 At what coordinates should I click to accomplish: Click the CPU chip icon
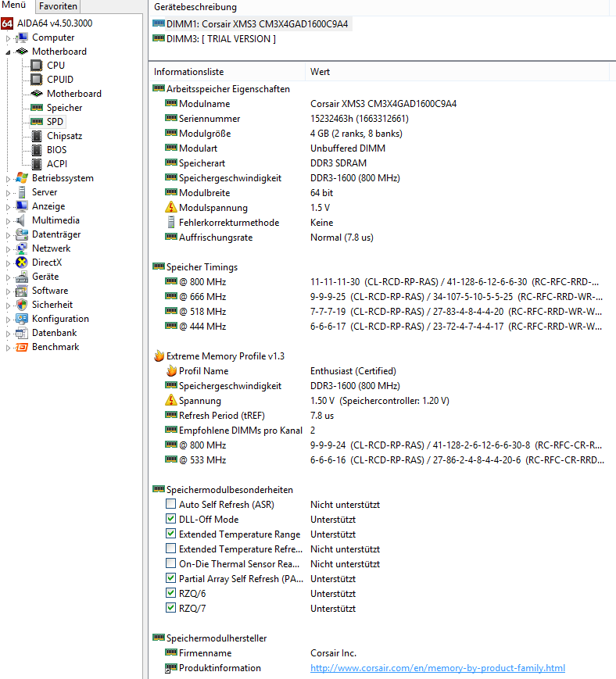37,66
